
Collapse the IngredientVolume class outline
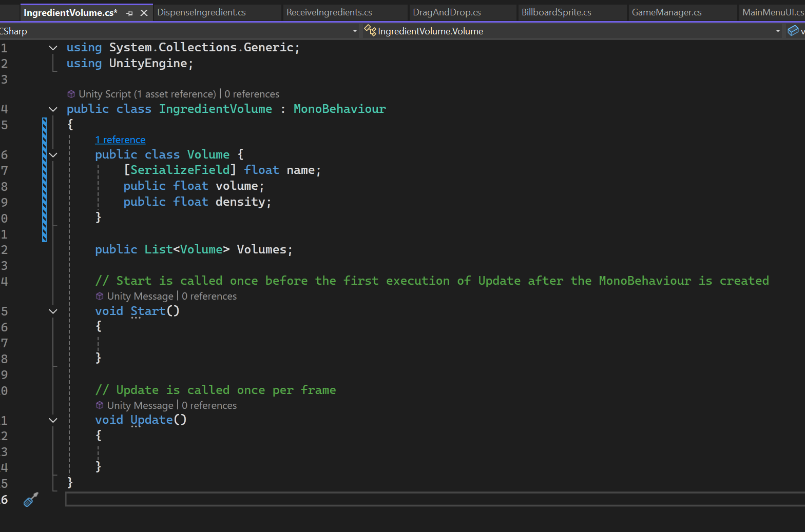53,109
